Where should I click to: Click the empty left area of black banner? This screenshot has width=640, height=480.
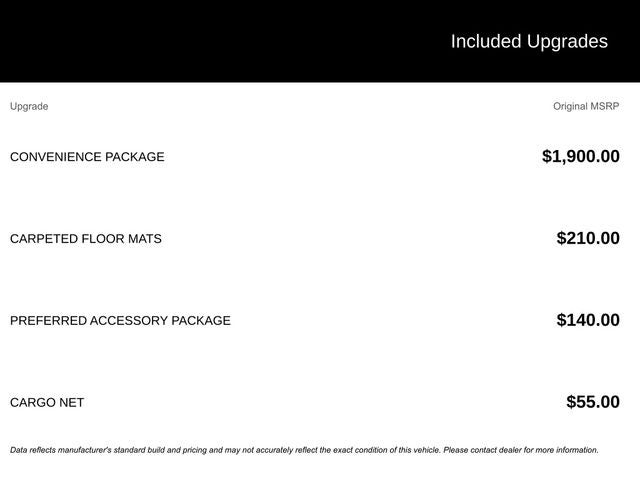click(x=150, y=42)
